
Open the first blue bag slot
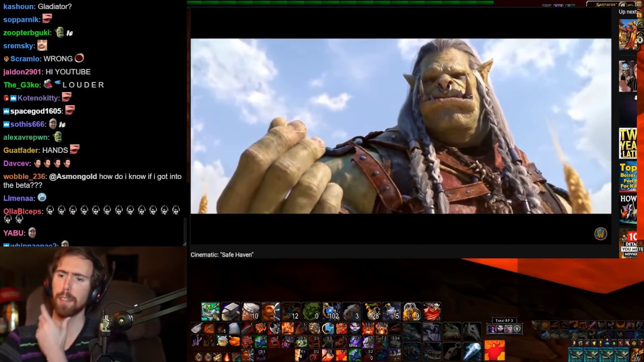tap(576, 355)
